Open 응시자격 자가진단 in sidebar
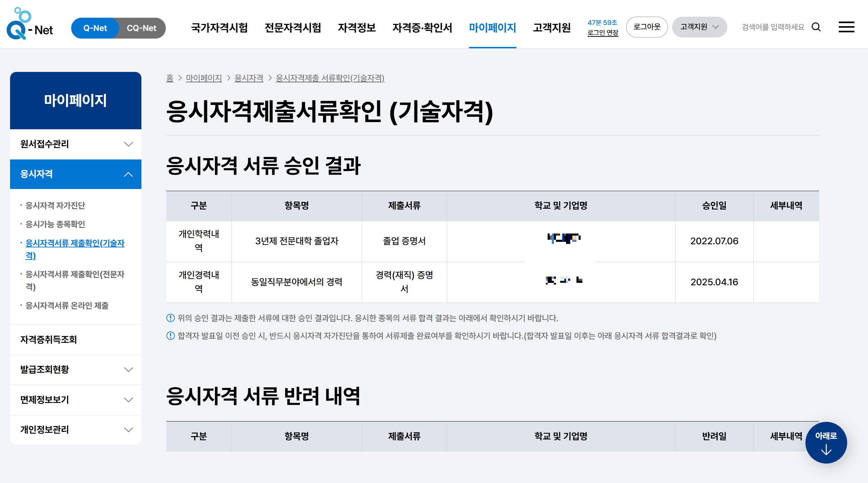Viewport: 868px width, 483px height. [x=55, y=205]
